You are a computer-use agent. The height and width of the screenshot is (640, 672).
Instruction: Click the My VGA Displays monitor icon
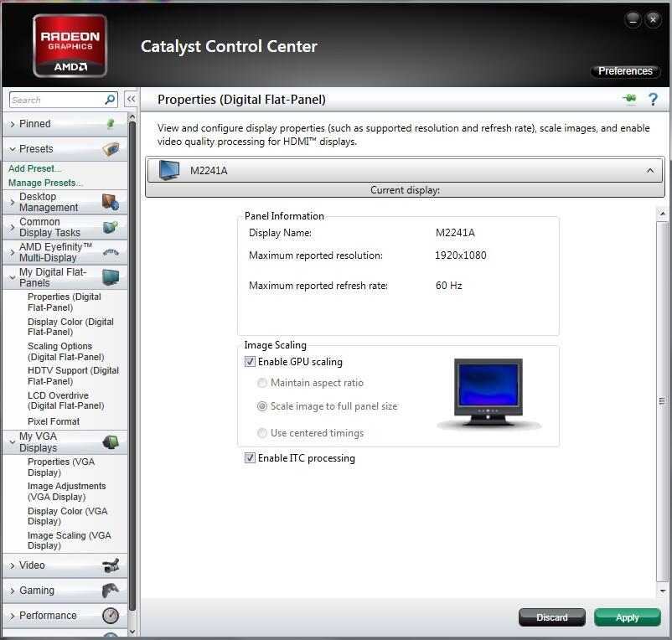(111, 441)
